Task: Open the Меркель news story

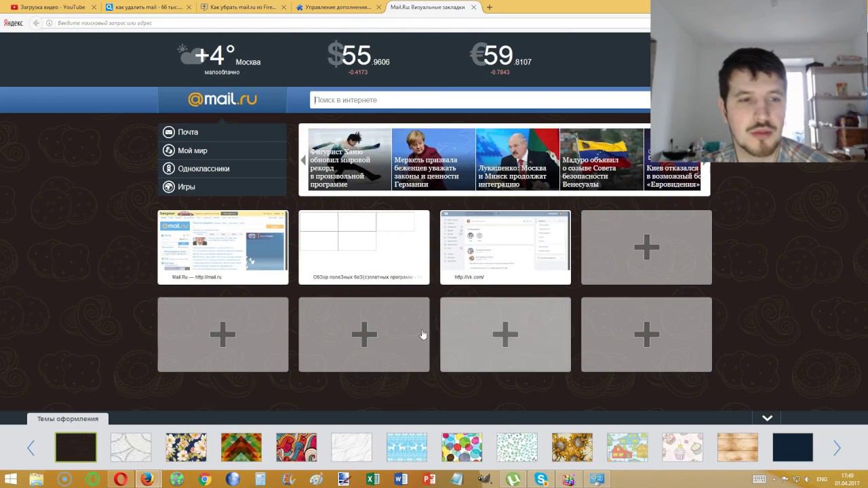Action: [433, 159]
